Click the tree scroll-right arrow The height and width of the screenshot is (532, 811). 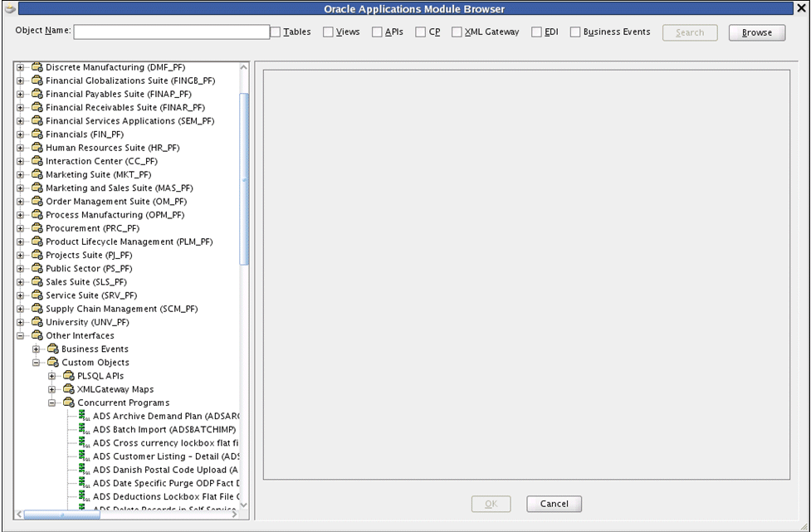234,515
